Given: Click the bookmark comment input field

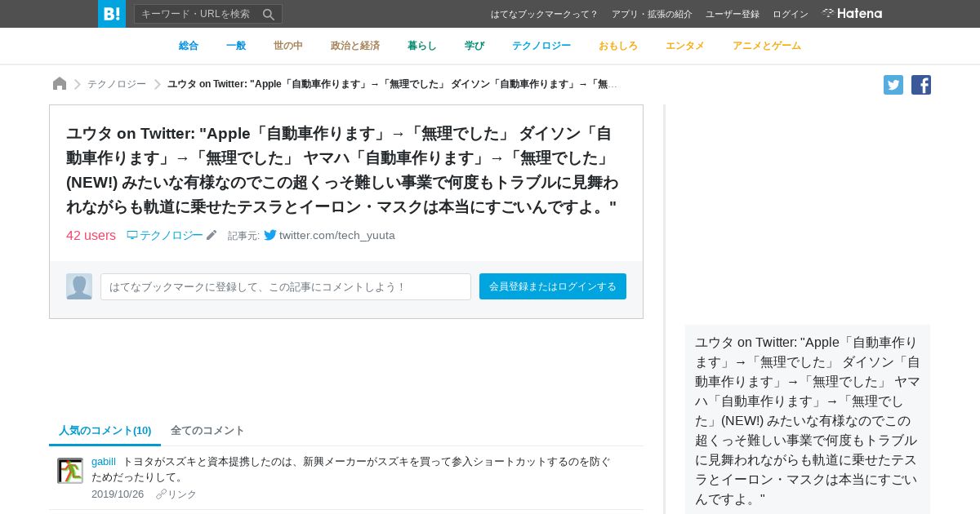Looking at the screenshot, I should click(x=286, y=286).
